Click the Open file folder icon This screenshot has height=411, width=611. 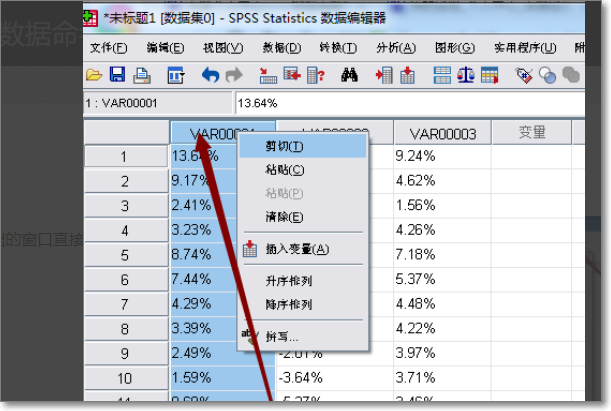tap(94, 75)
